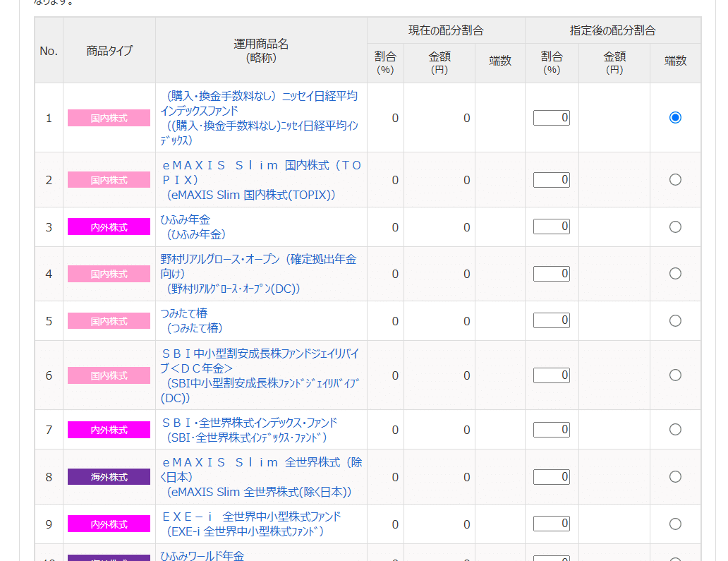
Task: Open the ニッセイ日経平均インデックスファンド link
Action: point(260,118)
